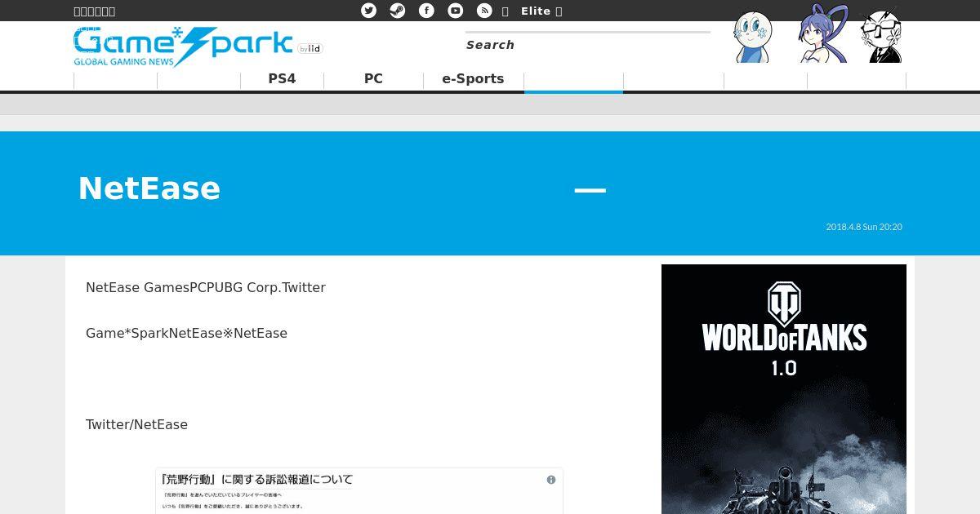Click the blue-haired girl mascot character
Viewport: 980px width, 514px height.
pyautogui.click(x=822, y=34)
